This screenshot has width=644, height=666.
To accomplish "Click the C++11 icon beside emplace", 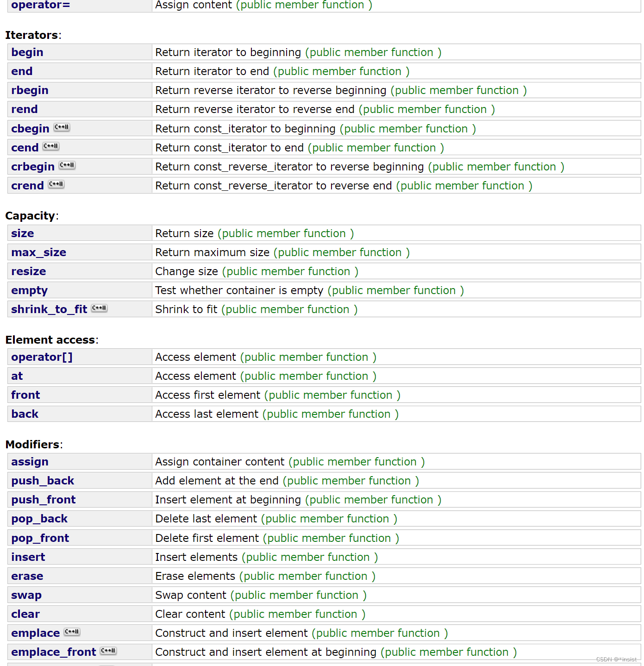I will coord(72,632).
